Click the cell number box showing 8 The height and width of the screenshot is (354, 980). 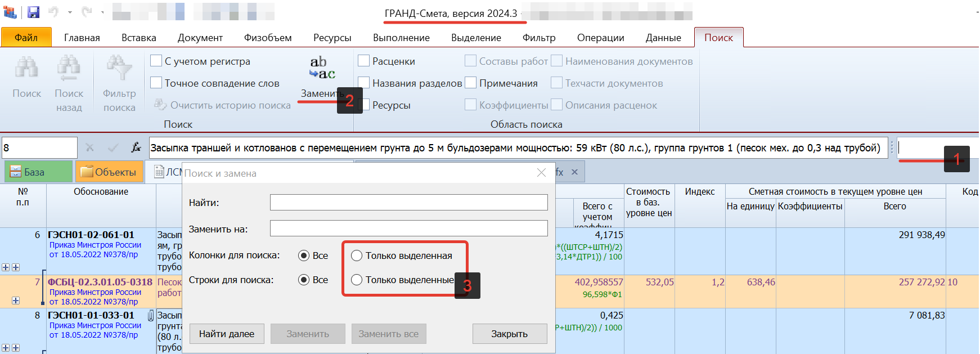[x=39, y=147]
